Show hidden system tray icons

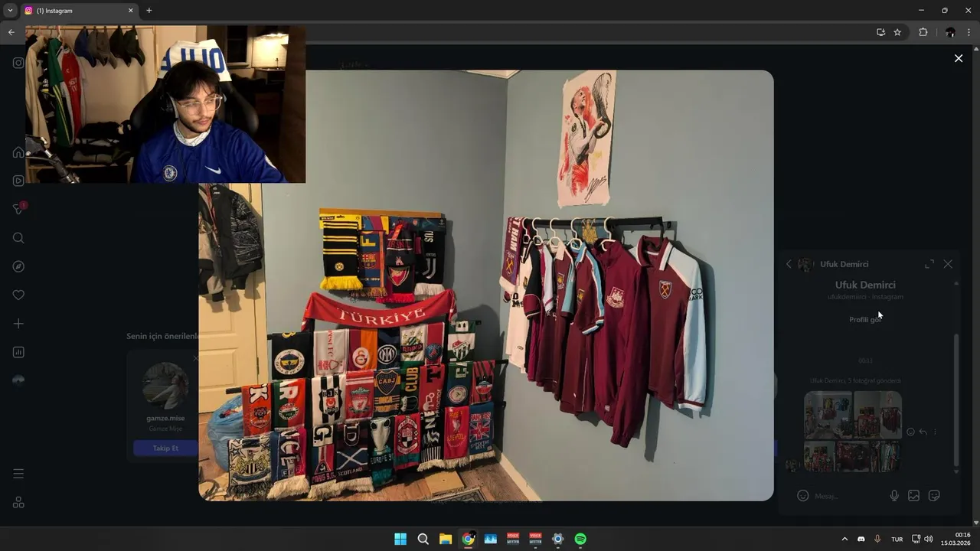pyautogui.click(x=844, y=539)
